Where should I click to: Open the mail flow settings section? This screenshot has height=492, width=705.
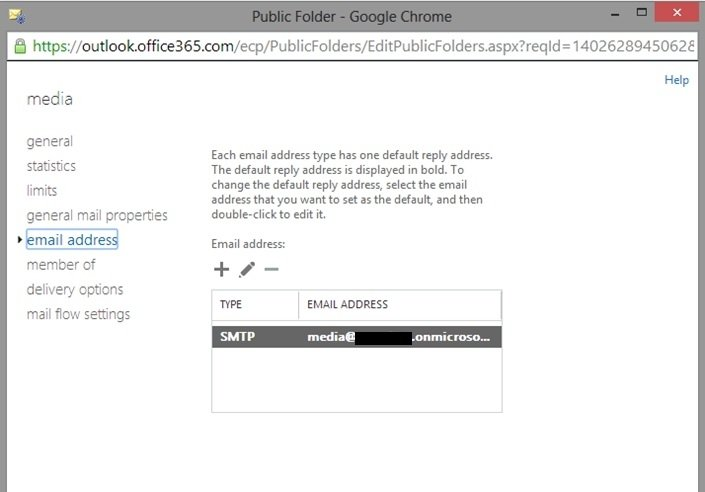coord(79,314)
